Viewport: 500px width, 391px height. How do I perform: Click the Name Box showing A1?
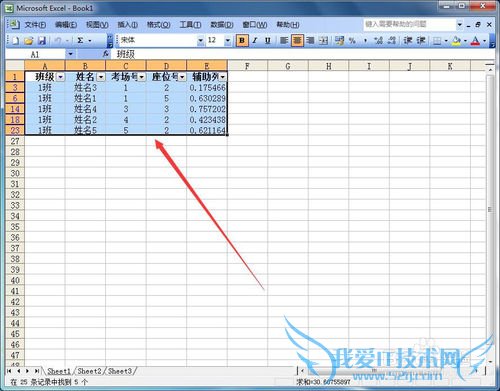35,54
